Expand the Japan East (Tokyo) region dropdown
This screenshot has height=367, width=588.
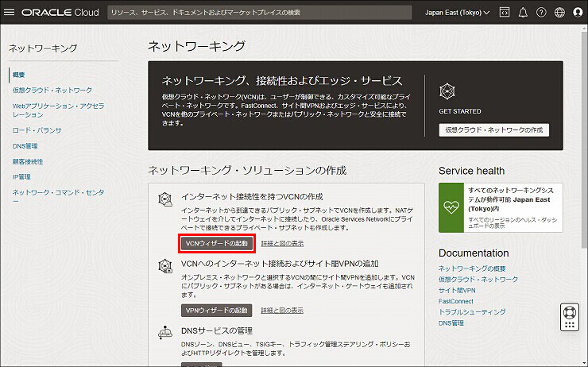coord(457,13)
